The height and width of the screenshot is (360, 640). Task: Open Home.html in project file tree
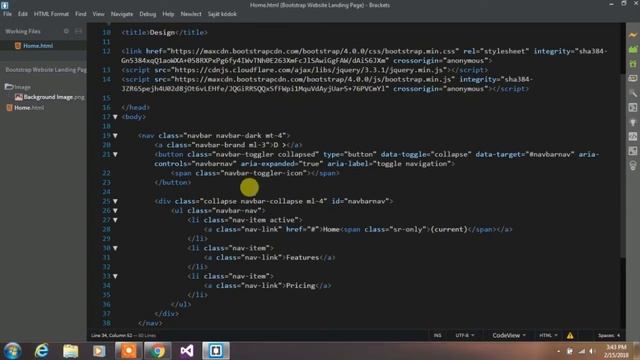[29, 108]
